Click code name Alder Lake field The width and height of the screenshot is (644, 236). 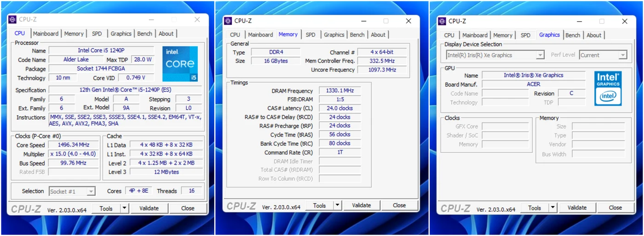point(76,59)
